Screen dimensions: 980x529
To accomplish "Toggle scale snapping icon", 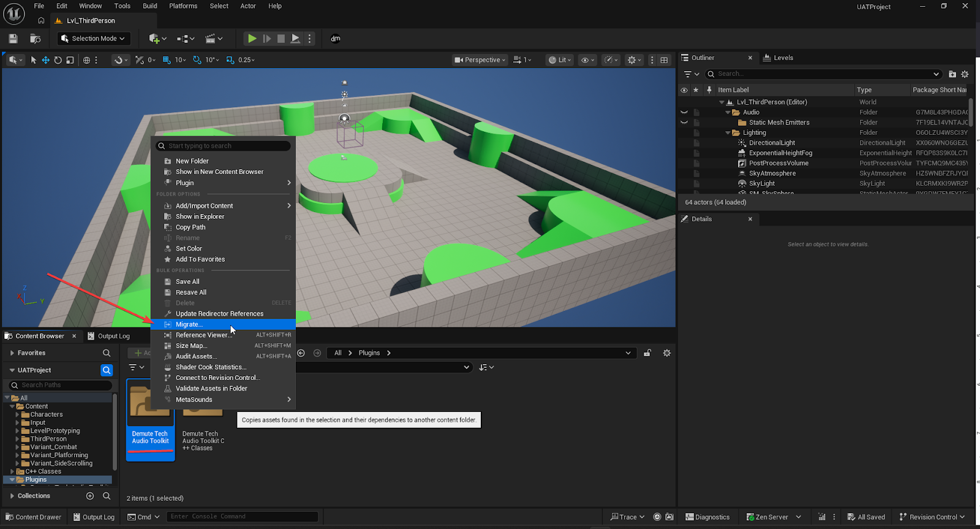I will pos(230,60).
